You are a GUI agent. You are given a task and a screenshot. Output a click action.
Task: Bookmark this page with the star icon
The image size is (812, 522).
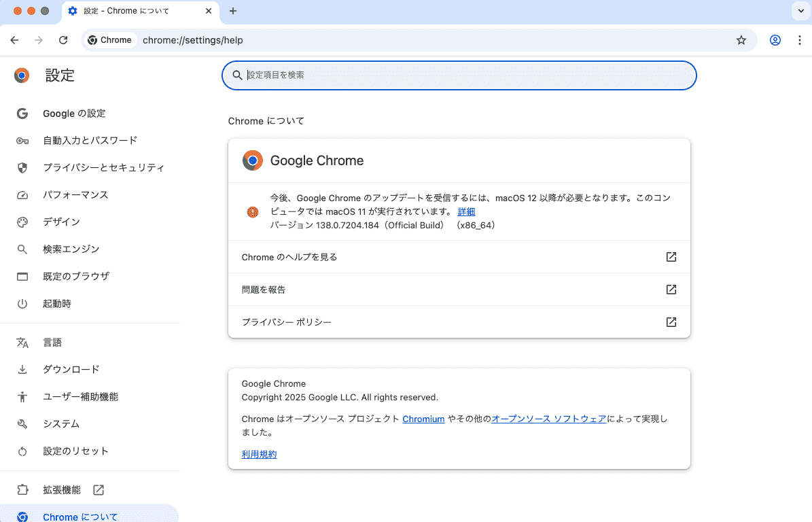(741, 40)
